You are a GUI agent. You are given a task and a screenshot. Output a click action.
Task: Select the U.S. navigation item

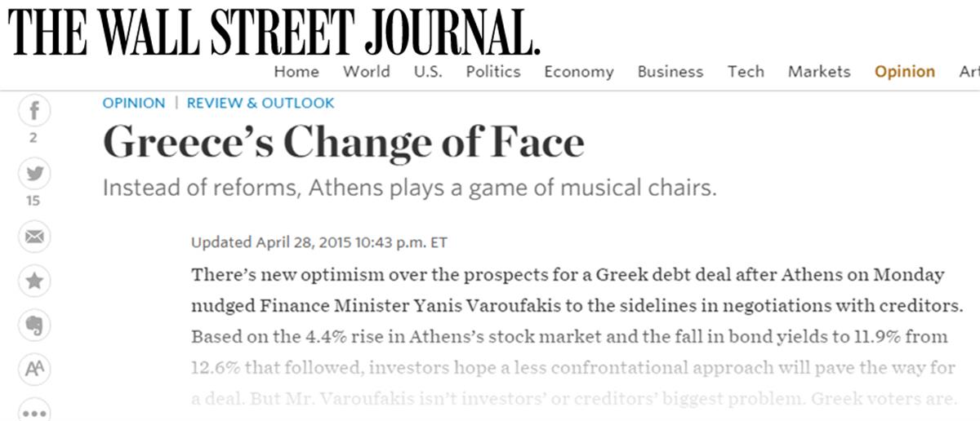tap(428, 72)
